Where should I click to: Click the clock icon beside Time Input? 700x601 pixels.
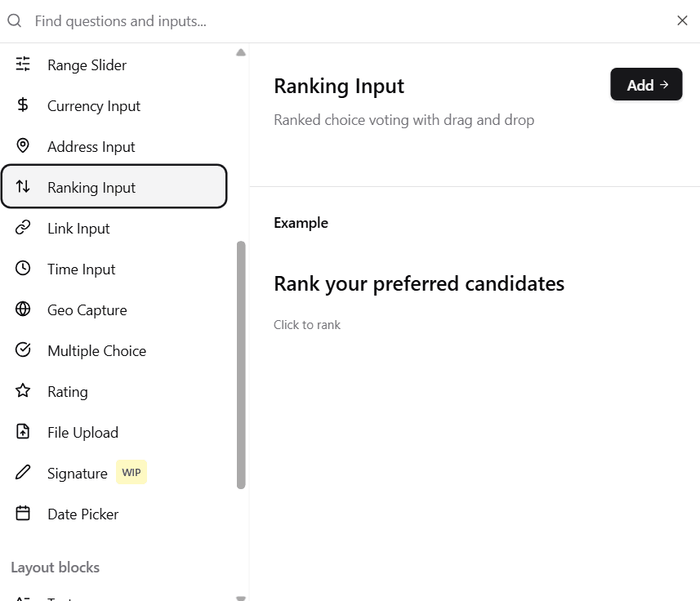[x=23, y=269]
